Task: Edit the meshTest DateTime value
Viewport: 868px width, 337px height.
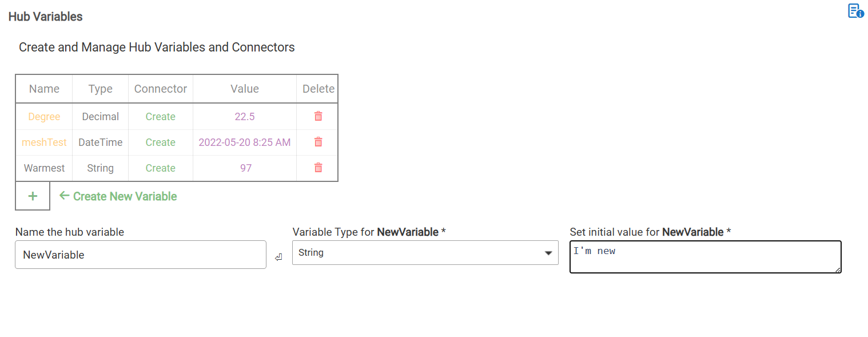Action: pyautogui.click(x=245, y=142)
